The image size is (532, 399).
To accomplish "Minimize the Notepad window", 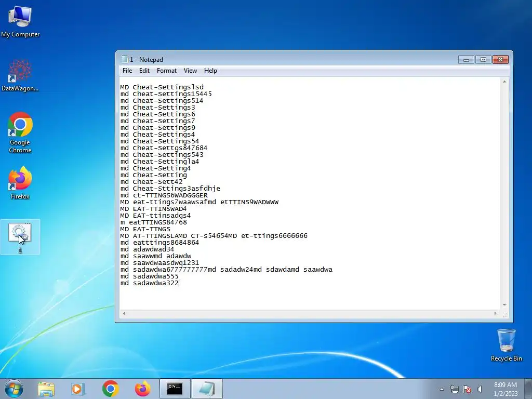I will coord(466,60).
